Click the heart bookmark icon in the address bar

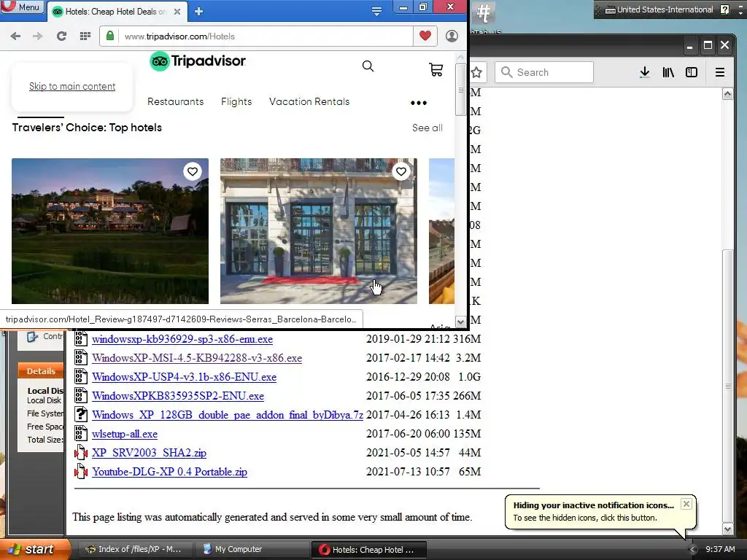425,36
